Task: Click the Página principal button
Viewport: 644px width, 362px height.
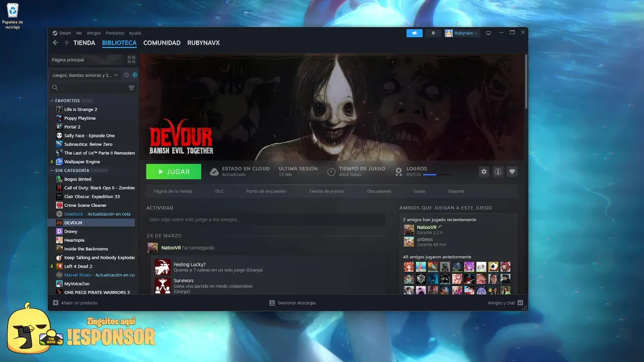Action: pyautogui.click(x=86, y=59)
